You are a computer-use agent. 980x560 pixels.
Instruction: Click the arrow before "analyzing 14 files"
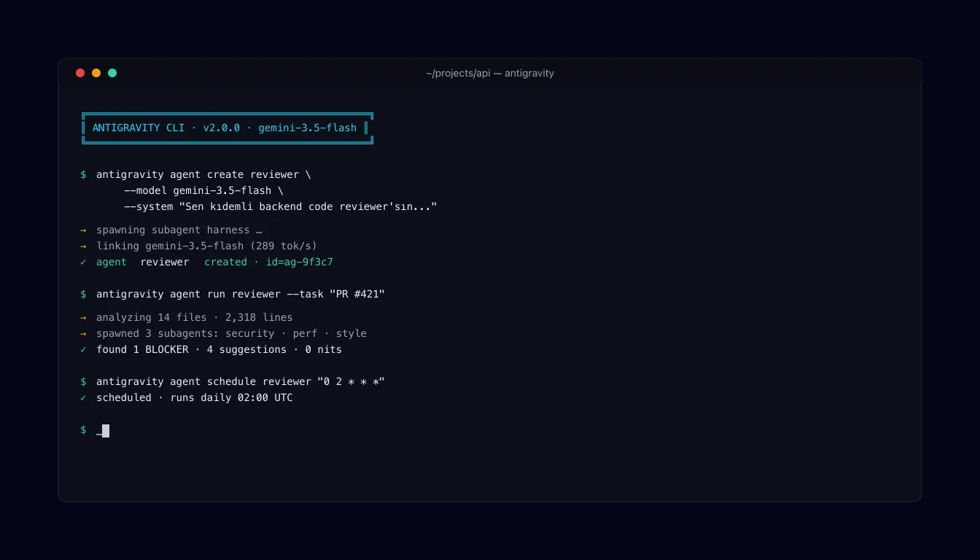tap(83, 317)
